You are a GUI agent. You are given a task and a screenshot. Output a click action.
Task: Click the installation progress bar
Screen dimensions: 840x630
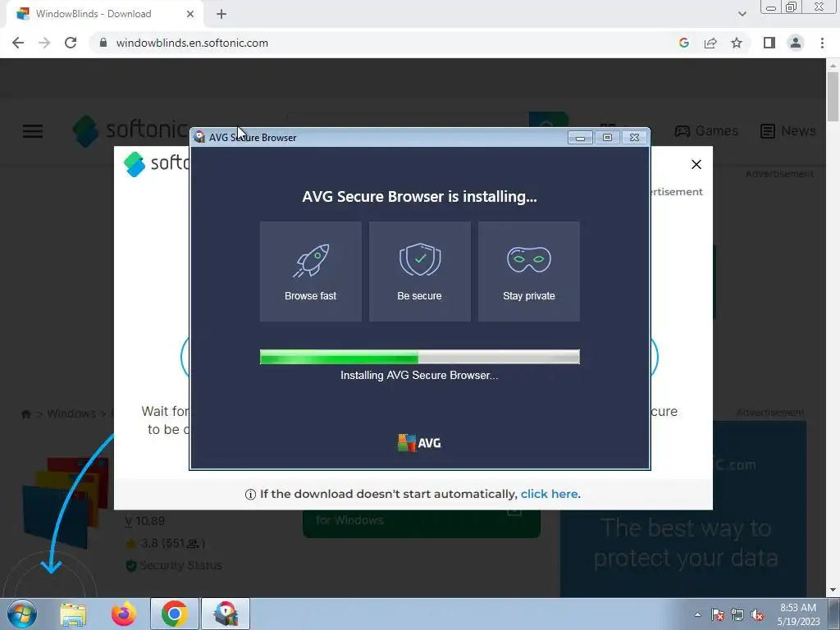point(419,357)
